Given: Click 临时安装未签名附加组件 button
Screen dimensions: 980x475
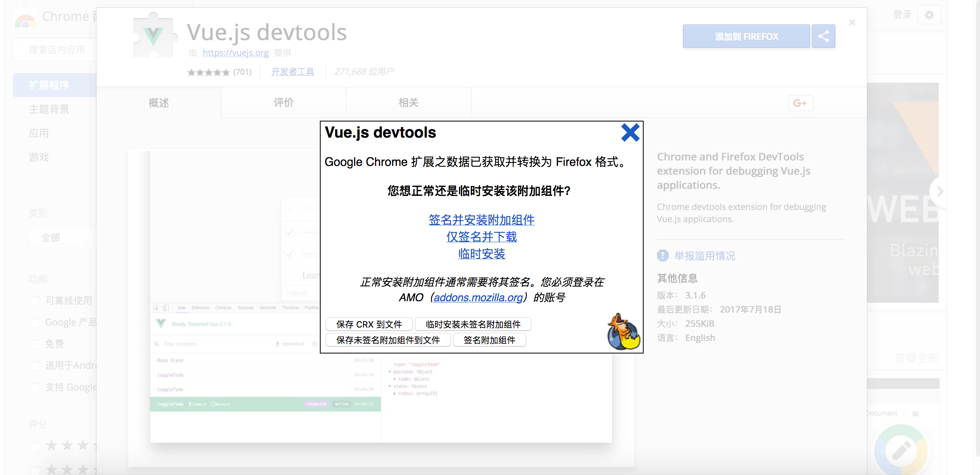Looking at the screenshot, I should (473, 324).
